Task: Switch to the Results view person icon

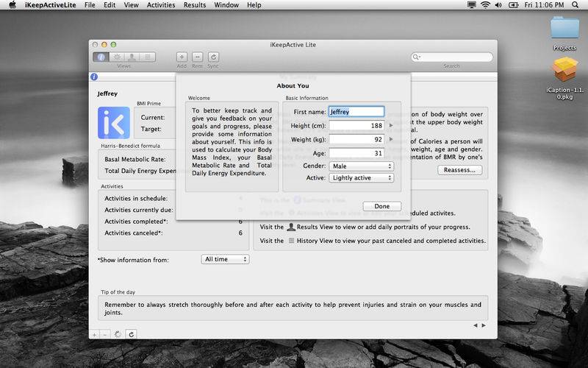Action: 132,57
